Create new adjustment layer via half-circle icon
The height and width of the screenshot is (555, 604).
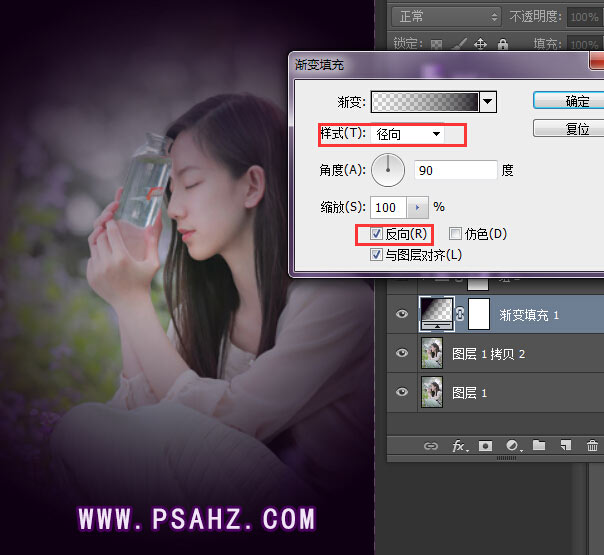point(512,446)
